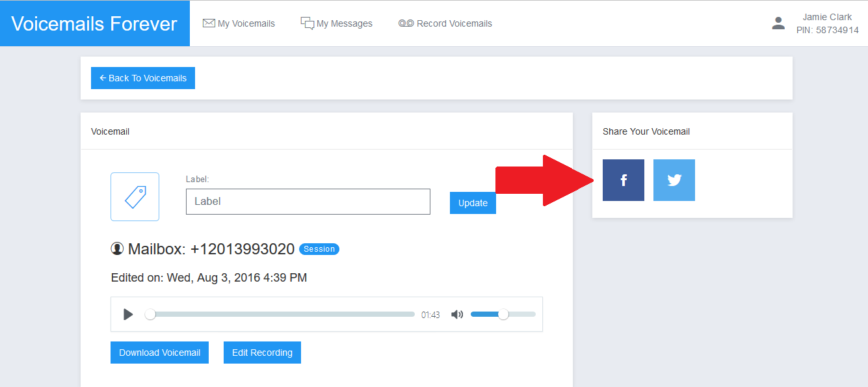Screen dimensions: 868x387
Task: Click into the Label text field
Action: coord(308,202)
